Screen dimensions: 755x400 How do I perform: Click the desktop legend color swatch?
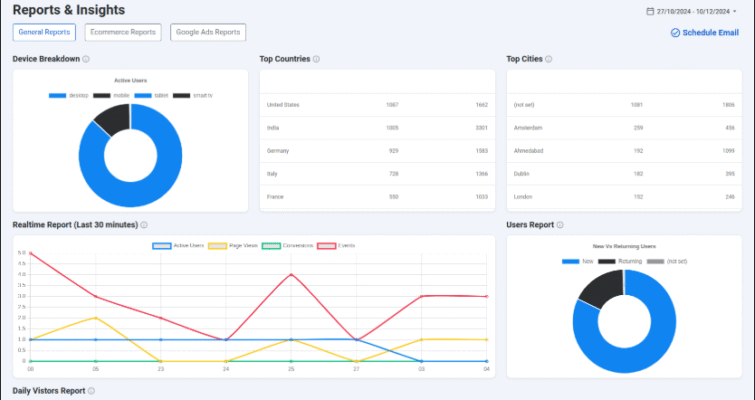[x=56, y=96]
